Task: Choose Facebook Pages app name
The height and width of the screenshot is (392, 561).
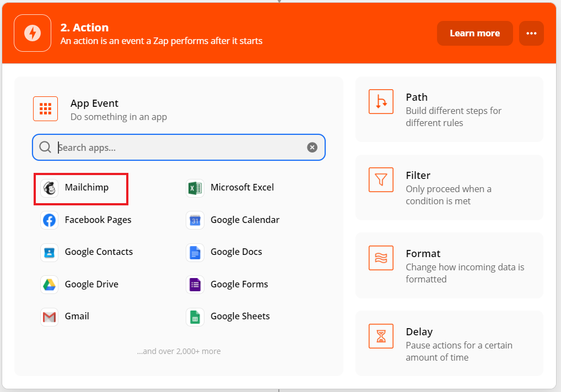Action: point(98,220)
